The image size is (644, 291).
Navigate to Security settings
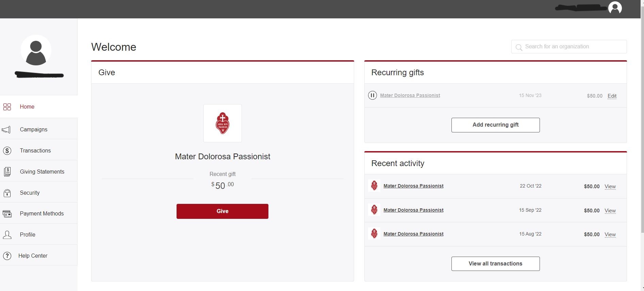pyautogui.click(x=39, y=193)
